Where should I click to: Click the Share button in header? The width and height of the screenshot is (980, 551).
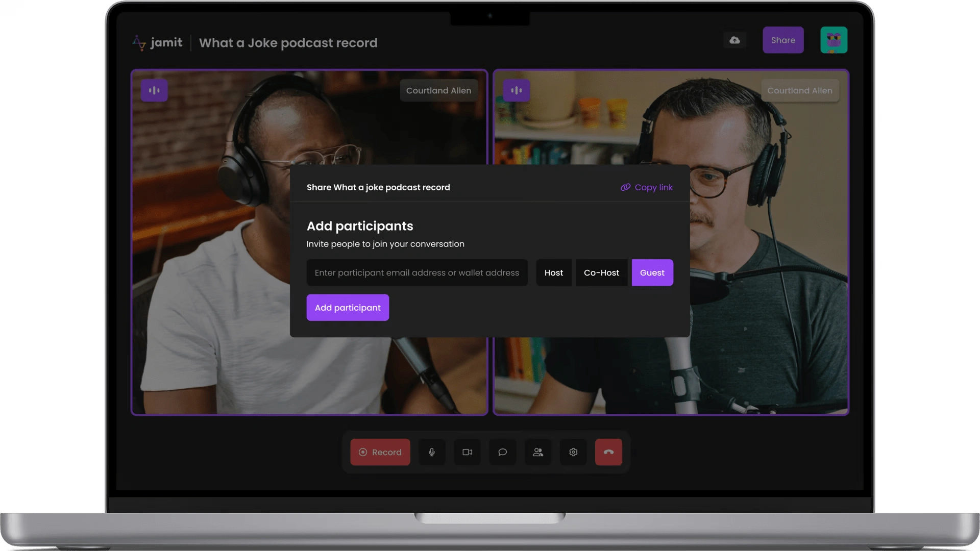coord(783,40)
